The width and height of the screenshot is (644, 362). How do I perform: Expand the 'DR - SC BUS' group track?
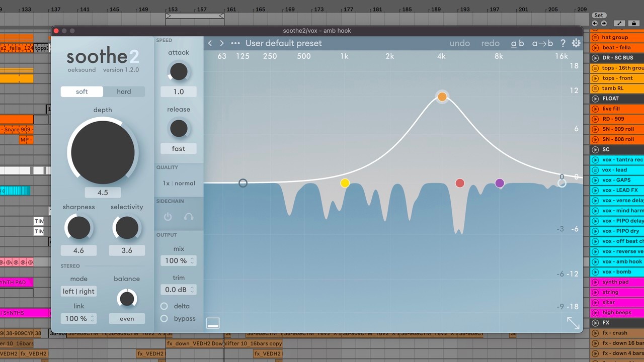click(596, 58)
